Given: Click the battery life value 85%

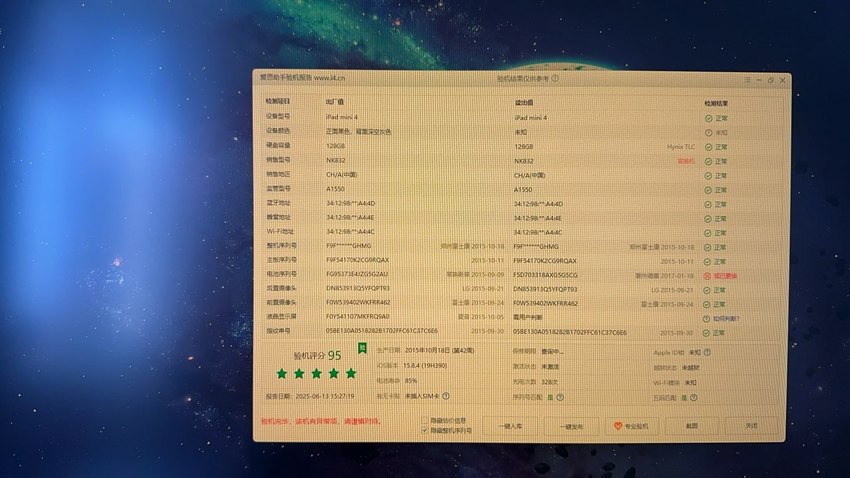Looking at the screenshot, I should click(x=411, y=381).
